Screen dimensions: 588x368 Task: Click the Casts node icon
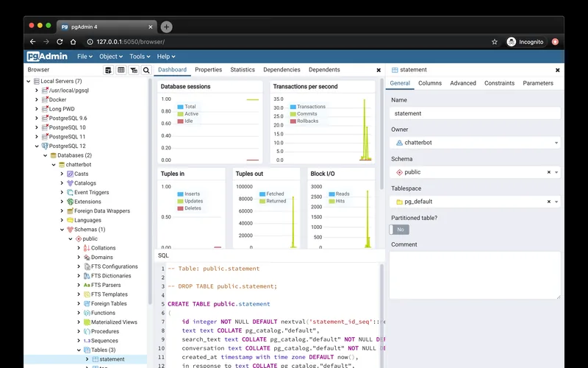click(70, 174)
